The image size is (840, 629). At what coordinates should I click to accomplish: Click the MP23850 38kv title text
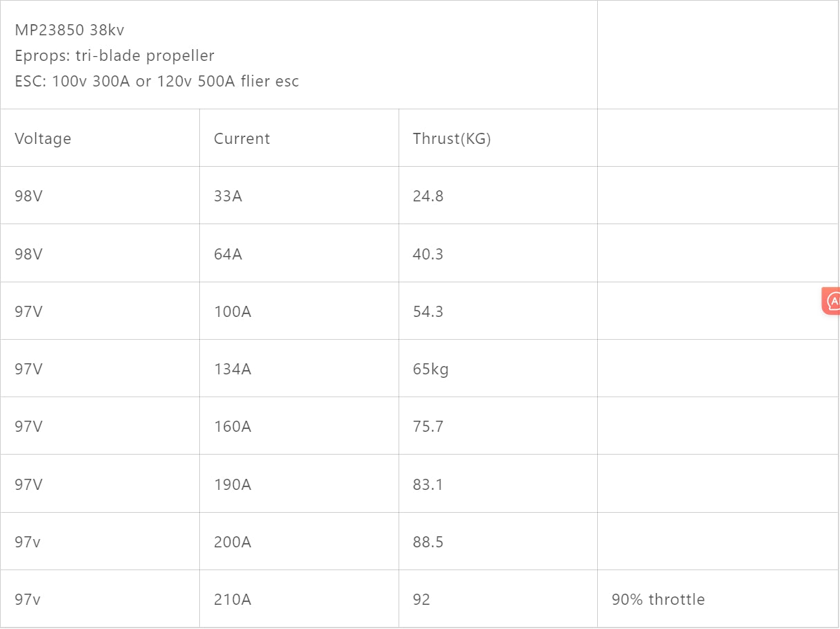pos(69,30)
